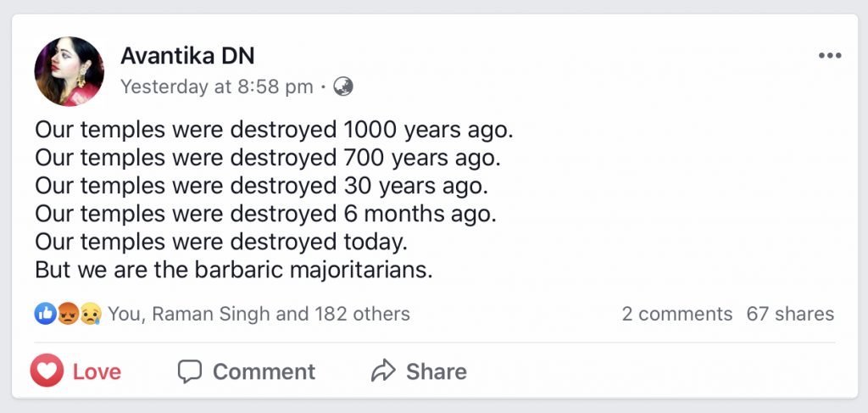Image resolution: width=868 pixels, height=413 pixels.
Task: Open the three-dot post options menu
Action: [829, 56]
